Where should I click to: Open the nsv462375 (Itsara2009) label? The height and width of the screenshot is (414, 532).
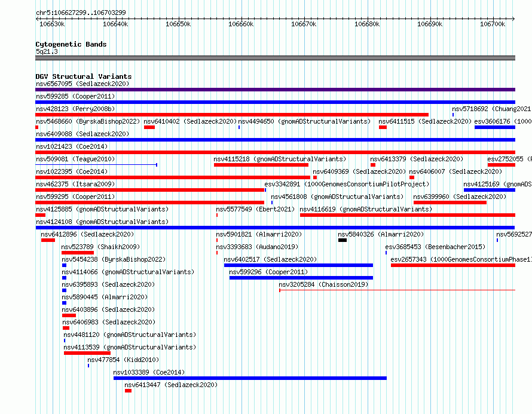(75, 184)
